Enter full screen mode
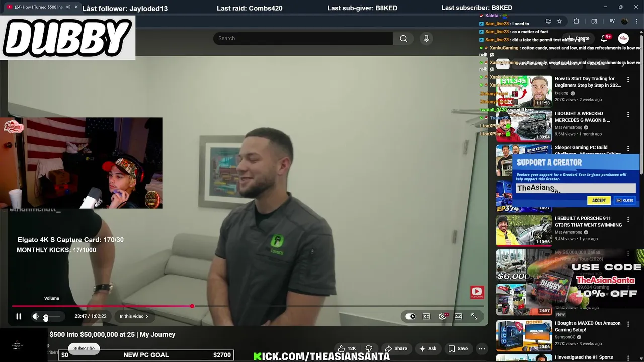Image resolution: width=644 pixels, height=362 pixels. coord(474,316)
